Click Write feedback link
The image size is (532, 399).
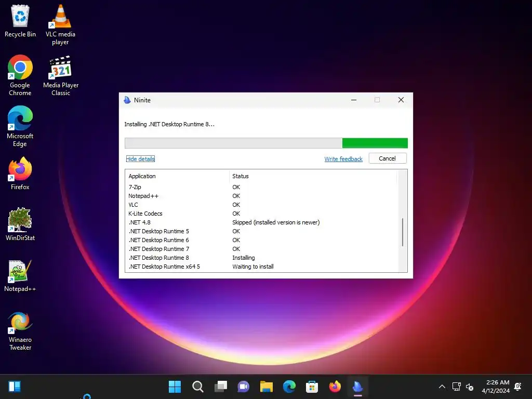pyautogui.click(x=343, y=159)
